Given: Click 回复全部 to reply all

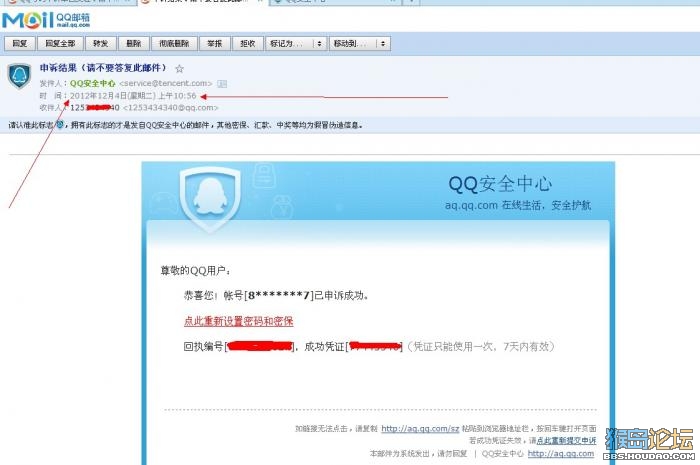Looking at the screenshot, I should click(x=60, y=43).
